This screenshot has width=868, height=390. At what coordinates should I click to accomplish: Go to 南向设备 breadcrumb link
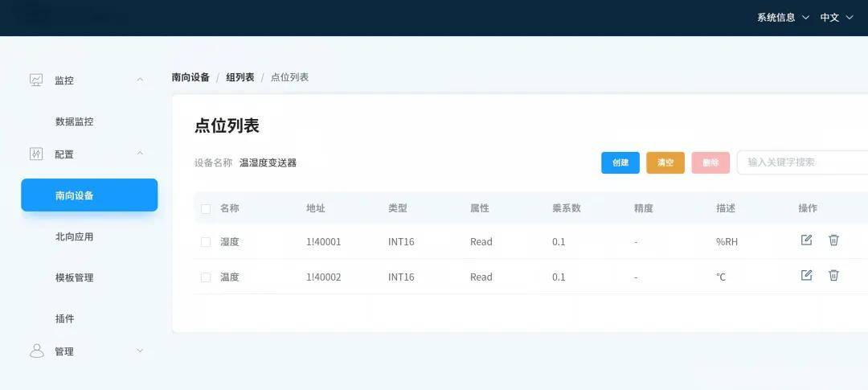(190, 77)
